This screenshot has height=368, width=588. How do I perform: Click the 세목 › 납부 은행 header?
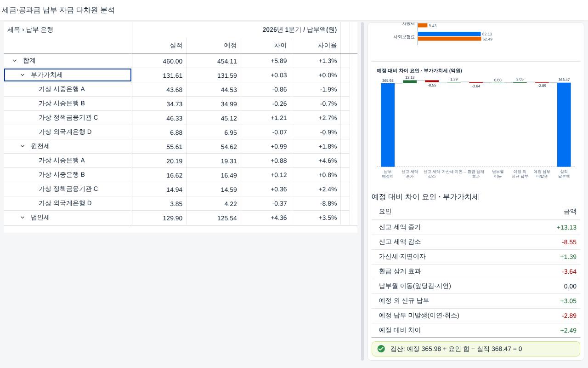tap(30, 29)
